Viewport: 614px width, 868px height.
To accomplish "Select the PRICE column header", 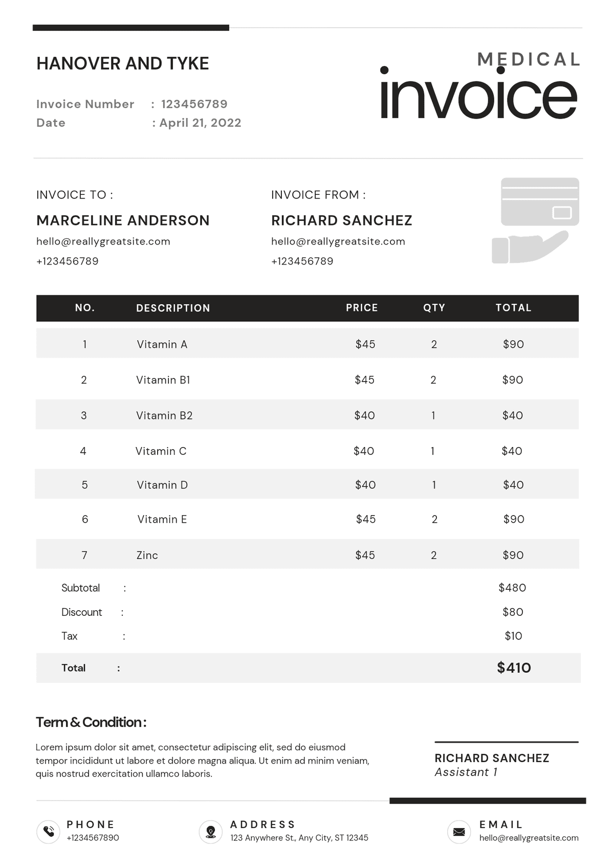I will [x=362, y=308].
